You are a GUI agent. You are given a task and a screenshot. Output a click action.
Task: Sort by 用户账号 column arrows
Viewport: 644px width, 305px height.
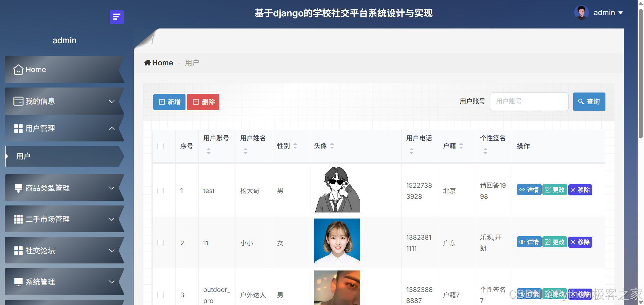[x=209, y=151]
